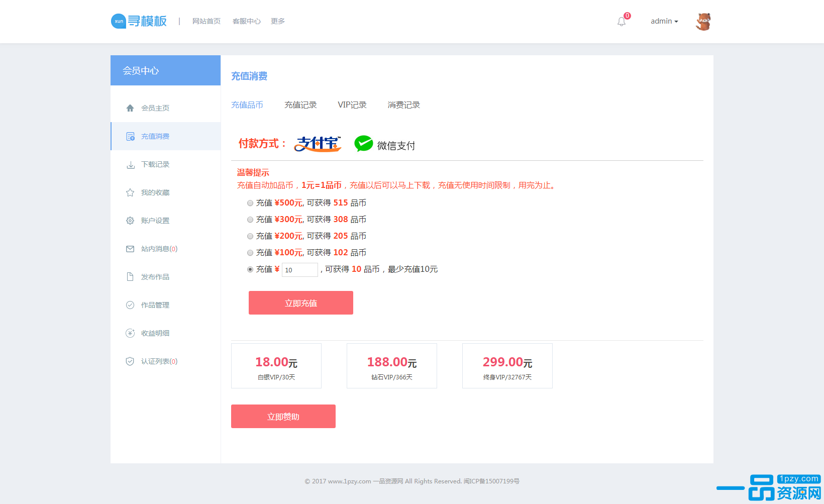Click the custom recharge amount input field
This screenshot has width=824, height=504.
(300, 270)
